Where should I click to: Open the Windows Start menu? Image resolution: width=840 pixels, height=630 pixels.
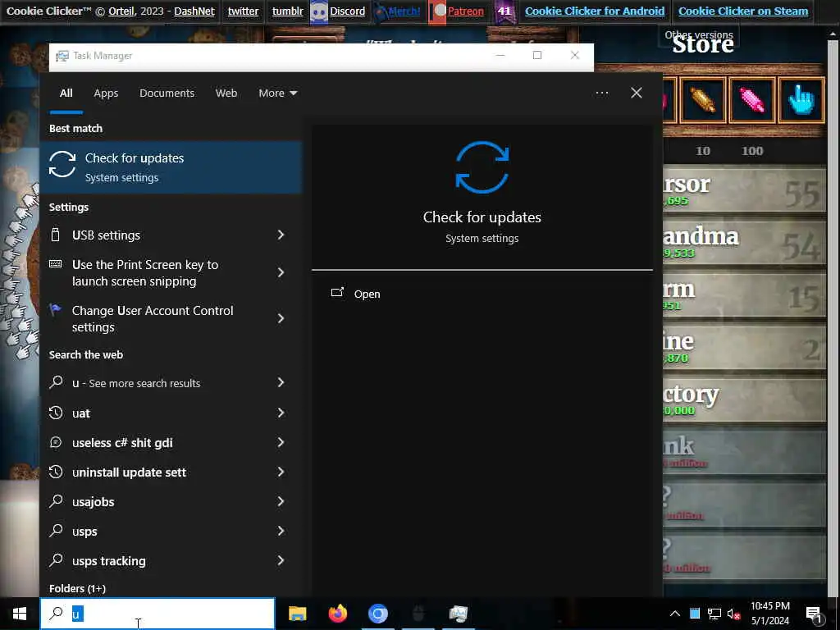tap(20, 614)
